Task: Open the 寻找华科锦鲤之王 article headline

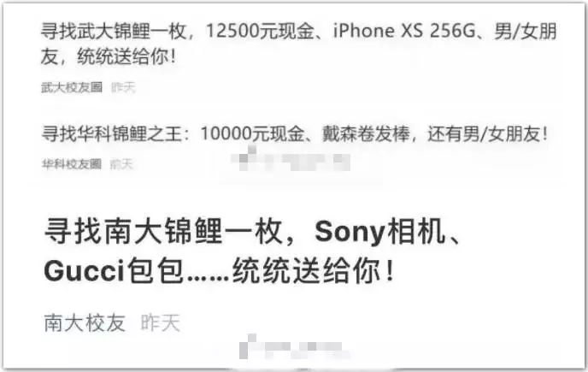Action: click(295, 133)
